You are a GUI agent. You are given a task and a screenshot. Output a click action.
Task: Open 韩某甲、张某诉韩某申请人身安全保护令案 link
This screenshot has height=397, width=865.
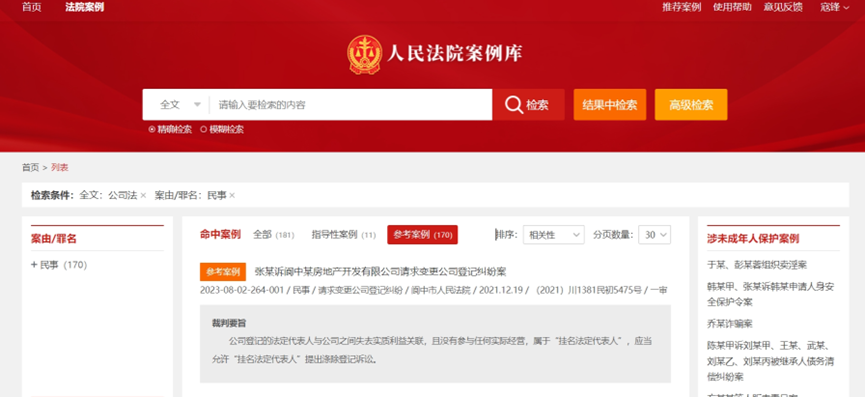point(771,294)
